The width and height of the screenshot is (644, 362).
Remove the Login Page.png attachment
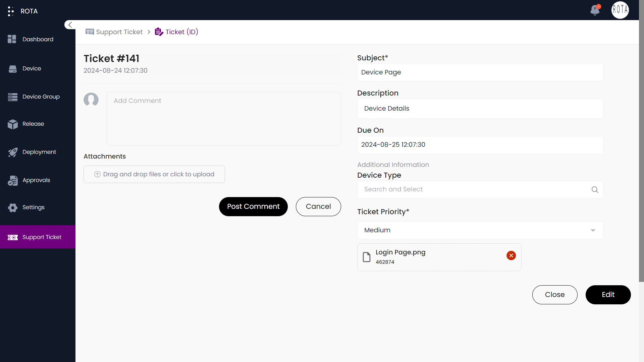[x=511, y=256]
